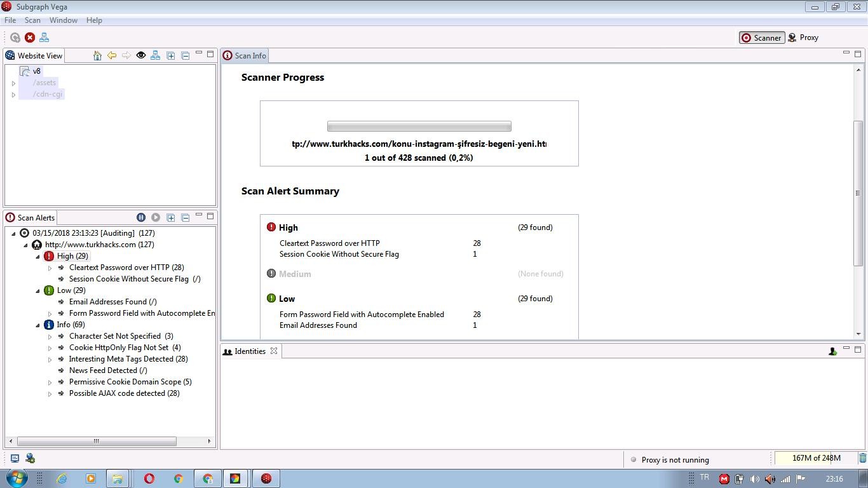This screenshot has width=868, height=488.
Task: Click the Home icon in Website View
Action: coord(97,56)
